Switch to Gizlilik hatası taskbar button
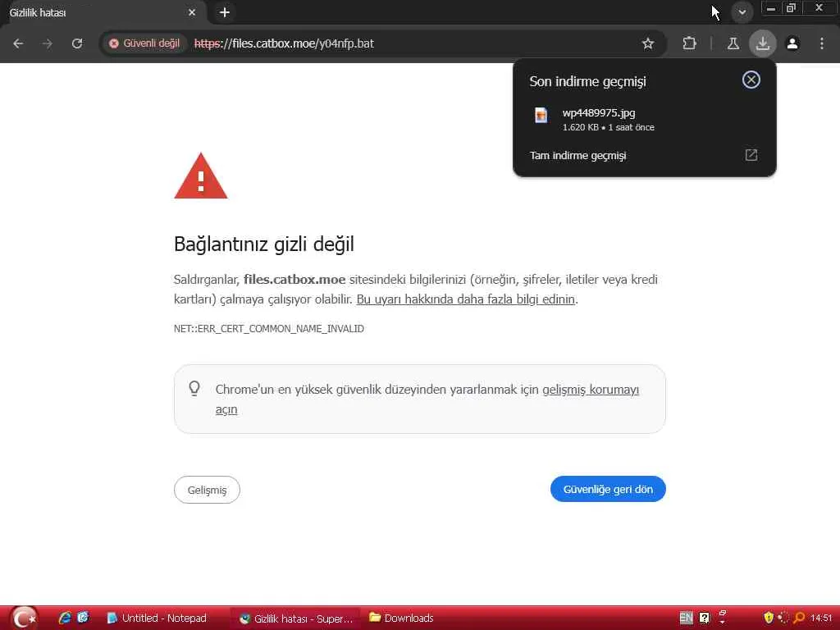Screen dimensions: 840x630 click(295, 619)
